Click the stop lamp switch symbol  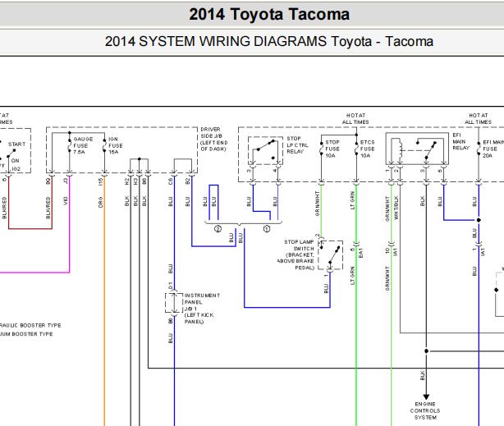tap(331, 255)
